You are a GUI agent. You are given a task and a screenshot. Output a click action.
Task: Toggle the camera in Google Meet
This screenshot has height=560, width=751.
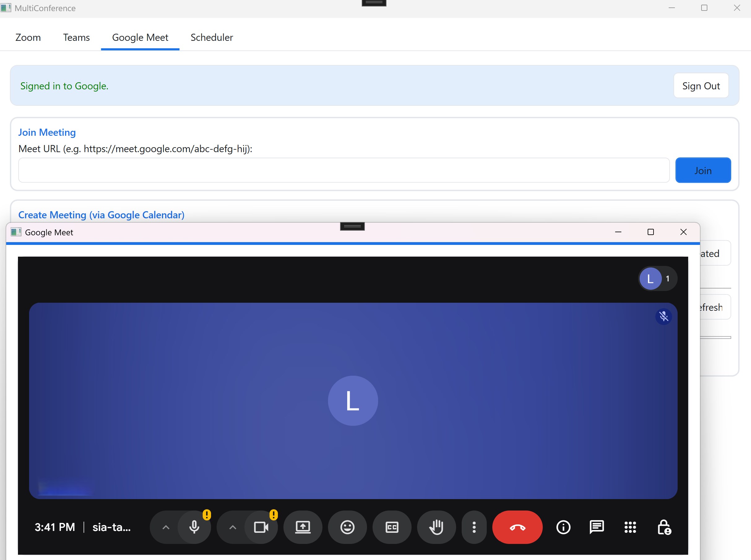(261, 527)
